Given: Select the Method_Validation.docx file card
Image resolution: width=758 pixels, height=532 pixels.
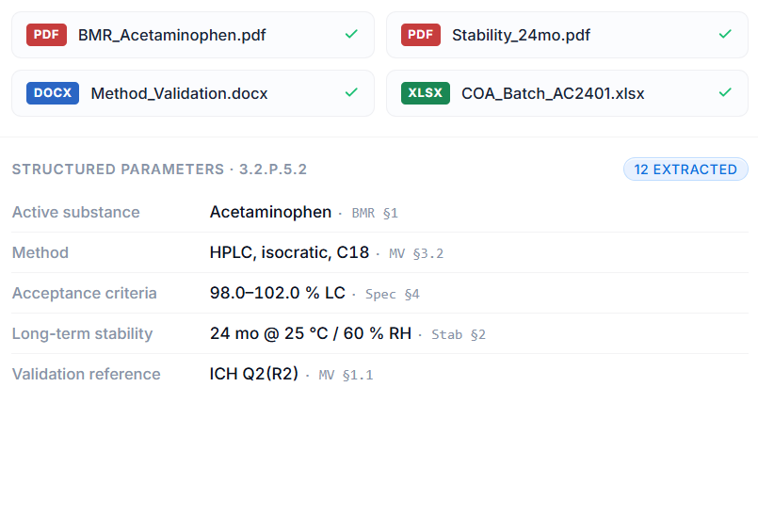Looking at the screenshot, I should tap(193, 93).
